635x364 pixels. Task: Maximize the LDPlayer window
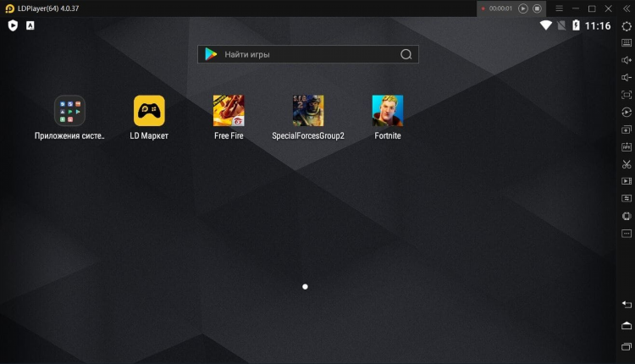[592, 8]
